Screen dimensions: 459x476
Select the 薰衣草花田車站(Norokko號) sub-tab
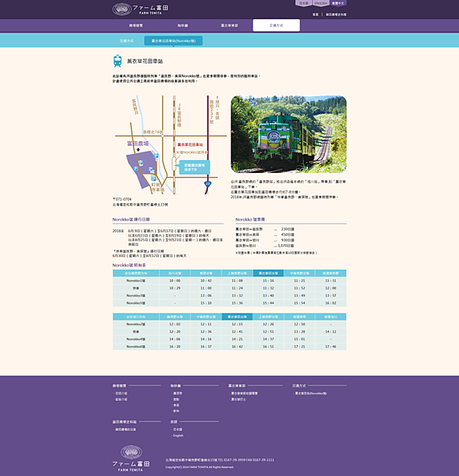coord(173,40)
